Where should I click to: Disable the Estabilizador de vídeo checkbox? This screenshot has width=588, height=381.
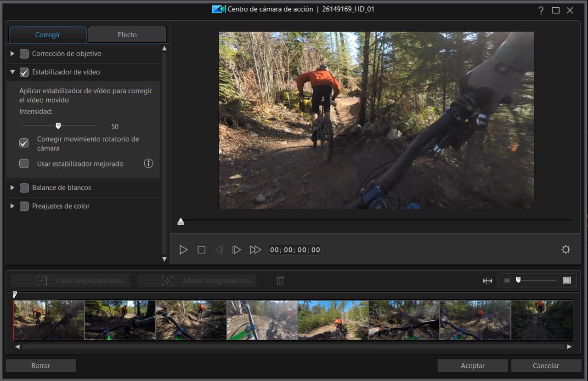coord(24,72)
